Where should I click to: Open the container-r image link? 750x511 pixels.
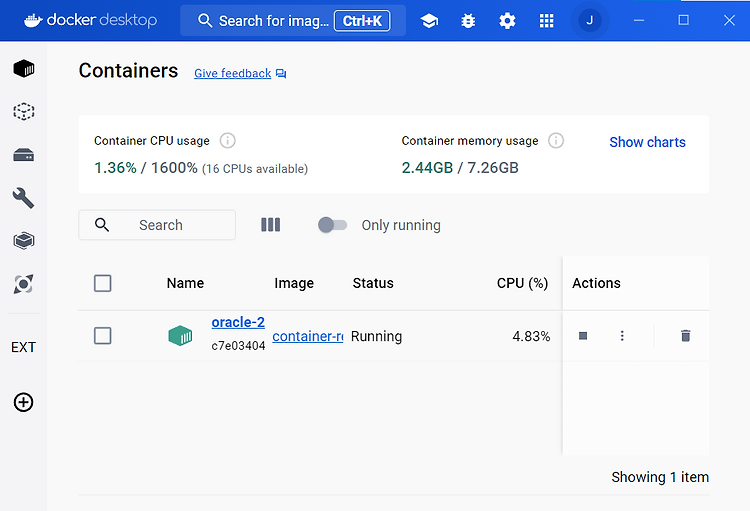click(x=308, y=336)
